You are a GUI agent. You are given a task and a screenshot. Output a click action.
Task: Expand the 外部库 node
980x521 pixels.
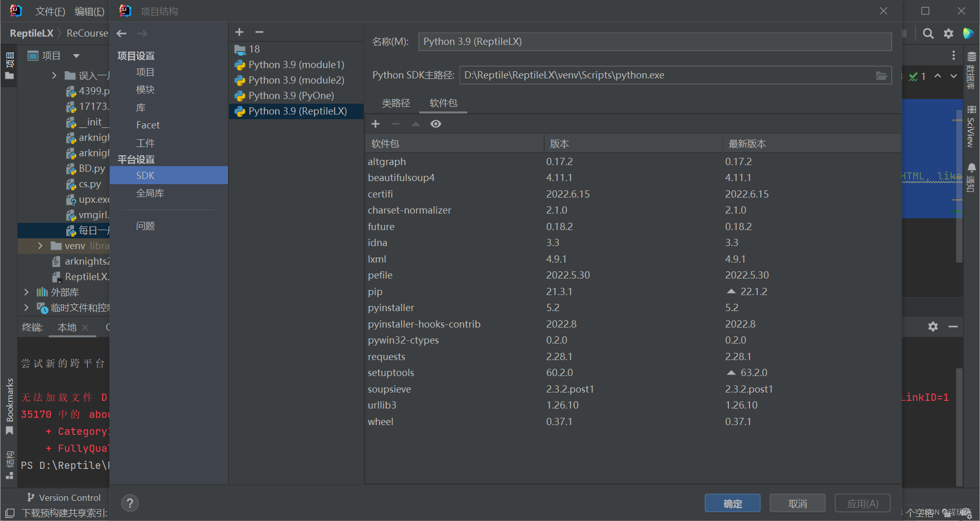coord(26,292)
